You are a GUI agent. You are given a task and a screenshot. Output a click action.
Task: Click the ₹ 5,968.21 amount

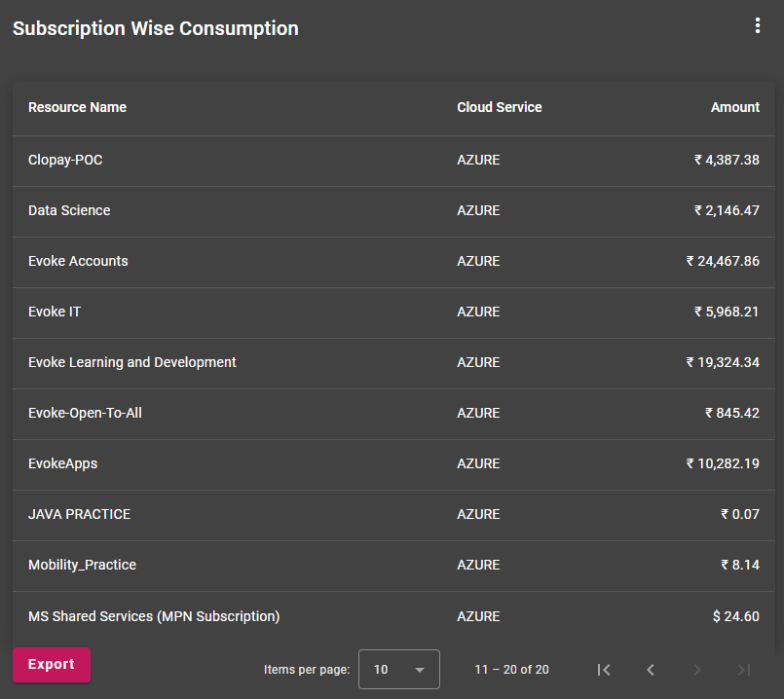coord(727,312)
